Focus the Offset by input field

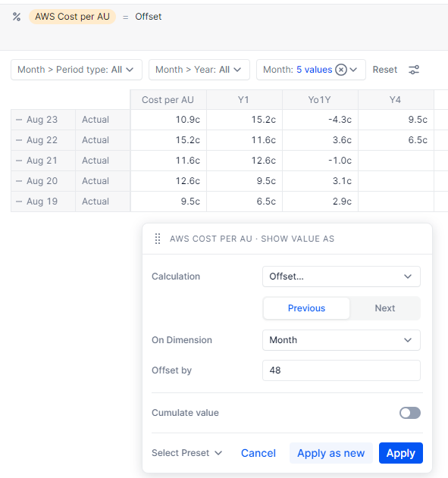(x=341, y=370)
